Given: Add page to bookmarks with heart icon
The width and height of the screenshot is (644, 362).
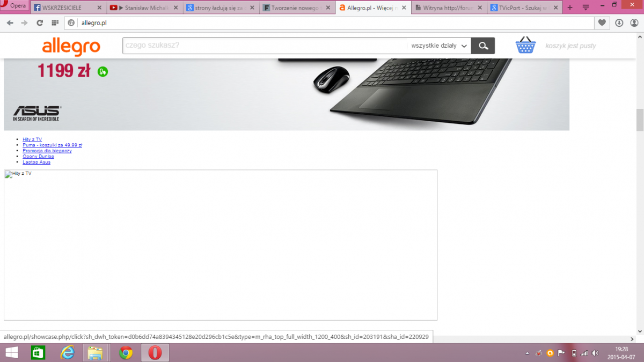Looking at the screenshot, I should coord(602,23).
